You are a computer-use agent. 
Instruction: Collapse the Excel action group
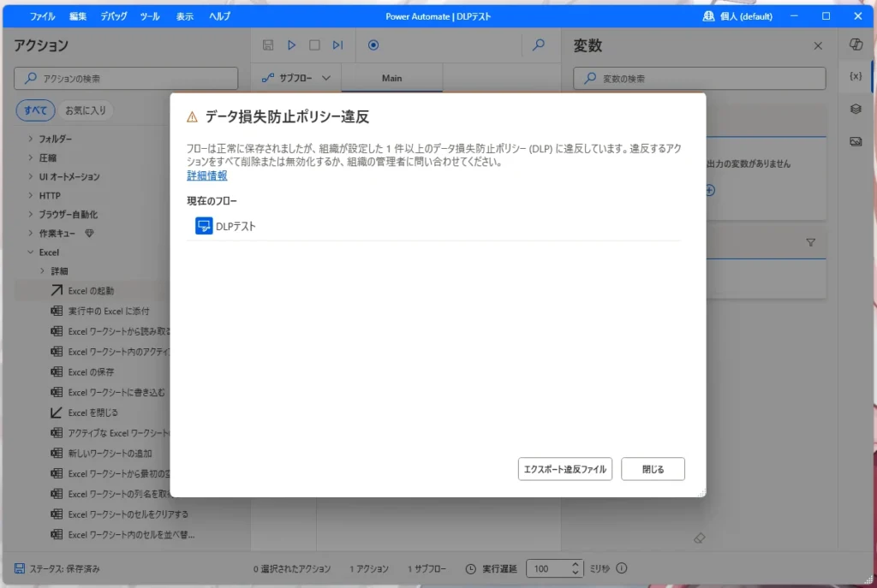tap(31, 252)
